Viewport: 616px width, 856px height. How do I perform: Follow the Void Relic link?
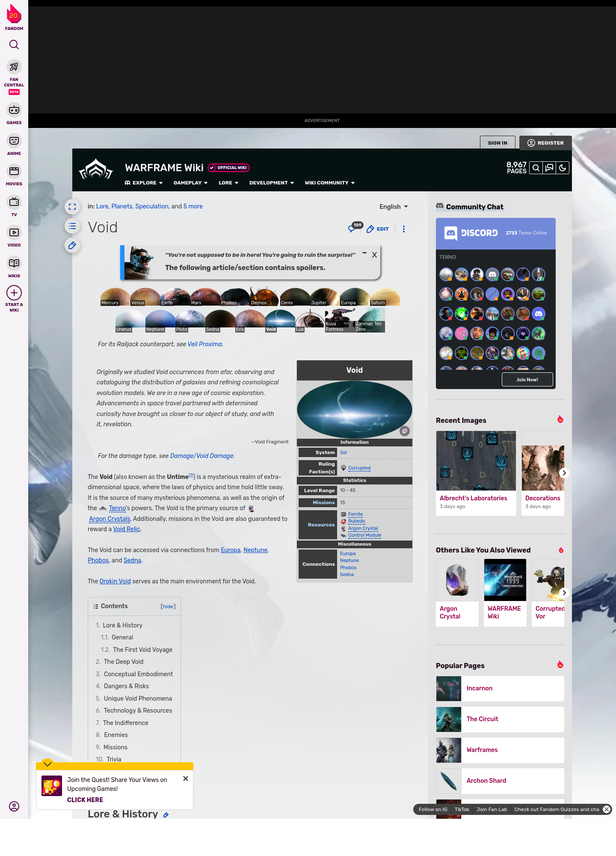click(126, 529)
